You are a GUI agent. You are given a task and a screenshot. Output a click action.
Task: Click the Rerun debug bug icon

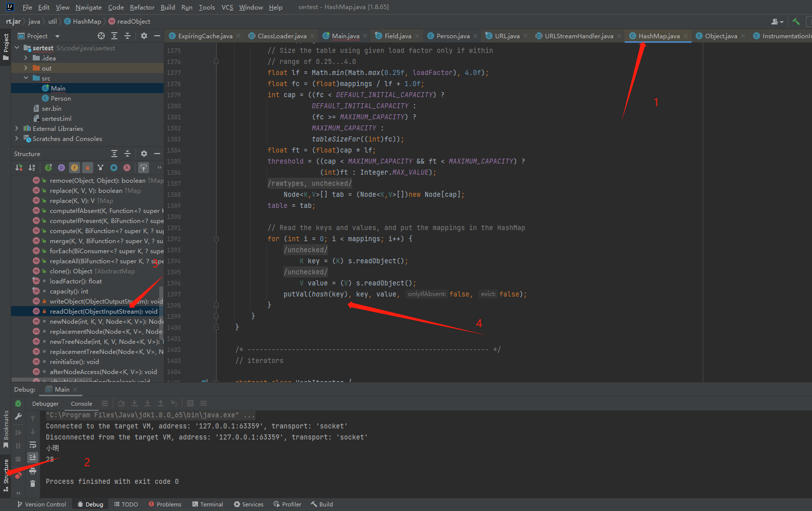[x=18, y=403]
